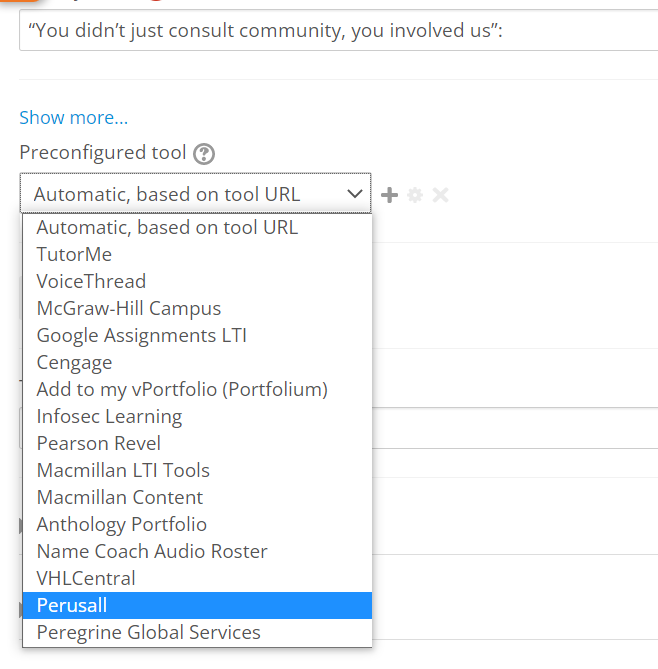Pick McGraw-Hill Campus tool
Viewport: 658px width, 669px height.
[x=197, y=308]
